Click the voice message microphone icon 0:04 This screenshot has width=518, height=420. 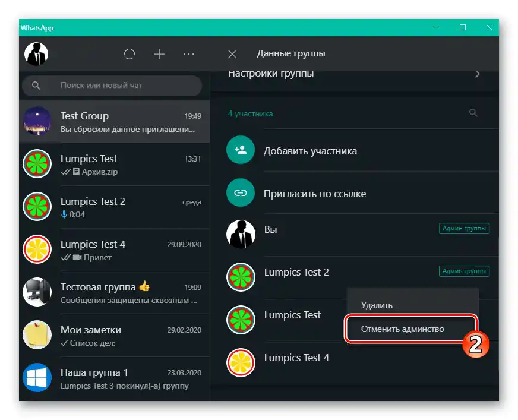(x=64, y=214)
